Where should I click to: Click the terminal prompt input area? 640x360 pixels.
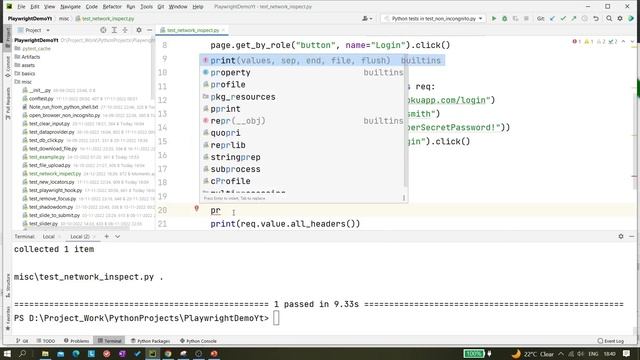click(x=276, y=318)
